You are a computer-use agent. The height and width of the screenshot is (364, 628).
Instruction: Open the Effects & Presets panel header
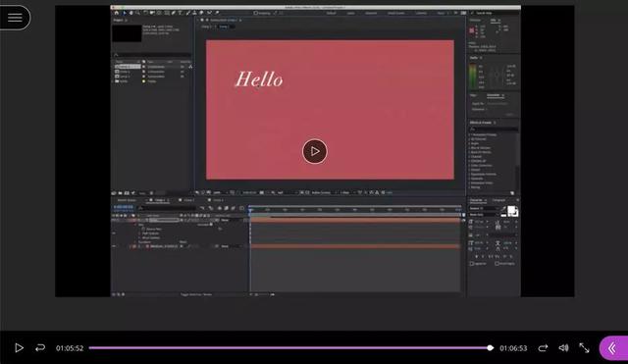point(480,123)
